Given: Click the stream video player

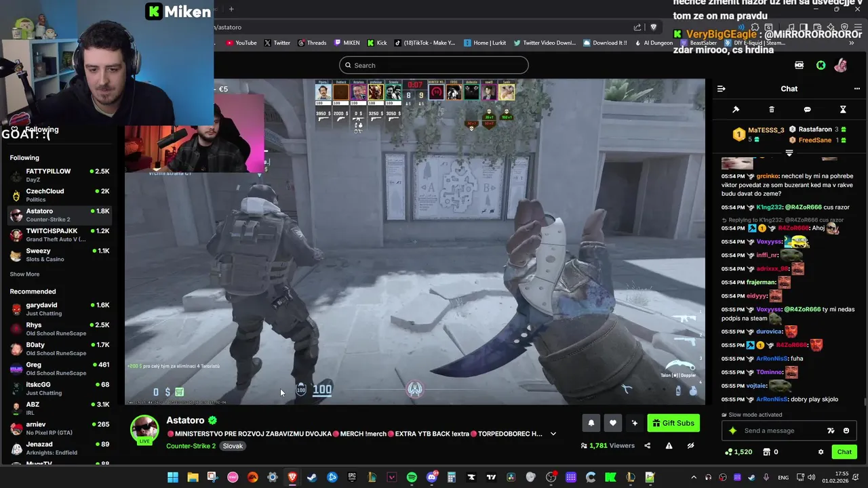Looking at the screenshot, I should [x=415, y=242].
